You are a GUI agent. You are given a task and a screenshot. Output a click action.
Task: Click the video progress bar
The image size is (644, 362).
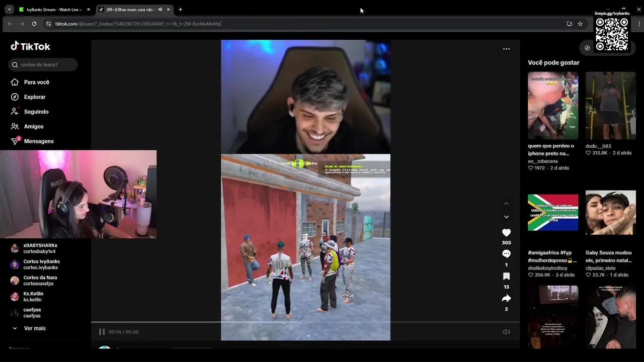[x=305, y=322]
